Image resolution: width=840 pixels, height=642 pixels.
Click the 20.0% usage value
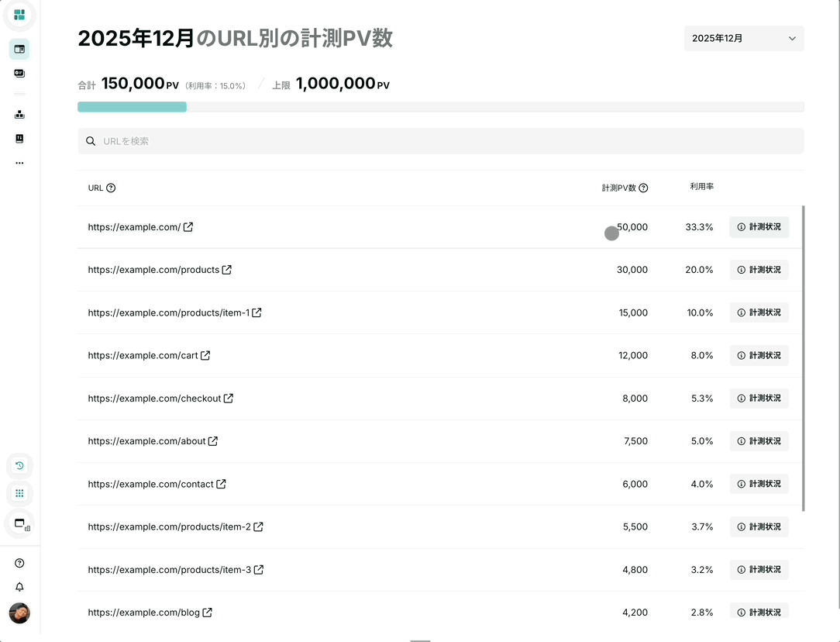click(x=699, y=270)
